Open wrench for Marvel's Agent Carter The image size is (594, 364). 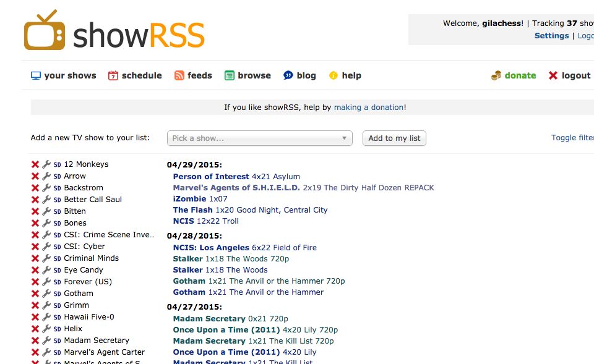pyautogui.click(x=46, y=352)
